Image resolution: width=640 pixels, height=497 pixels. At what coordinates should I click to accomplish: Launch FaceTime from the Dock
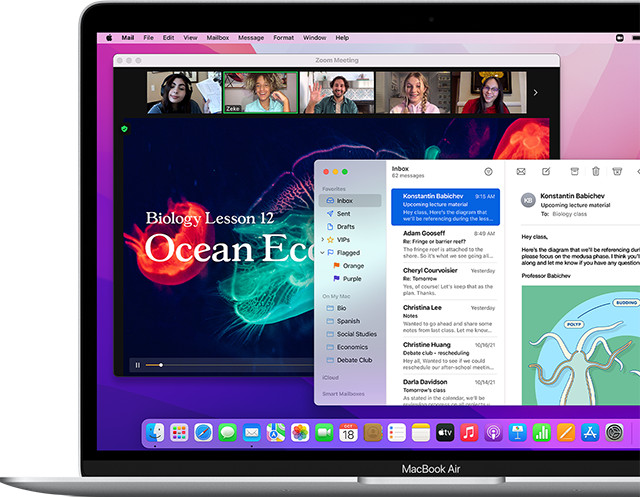click(x=324, y=433)
